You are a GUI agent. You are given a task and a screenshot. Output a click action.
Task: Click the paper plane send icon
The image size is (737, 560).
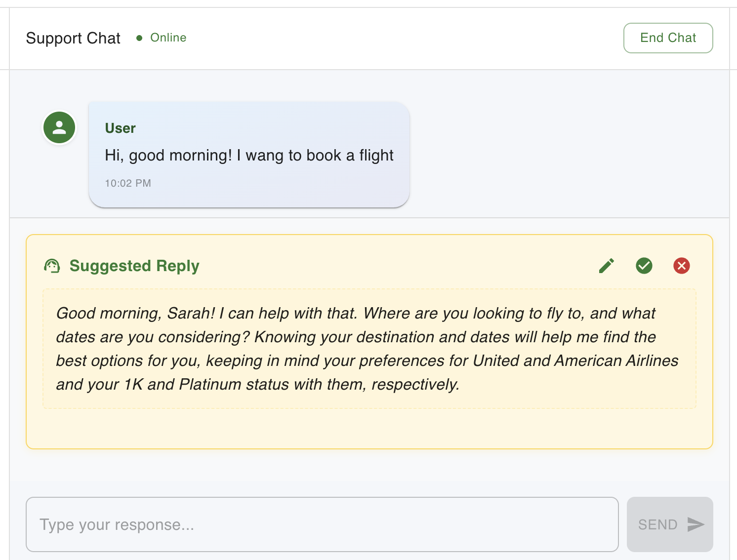click(x=696, y=524)
